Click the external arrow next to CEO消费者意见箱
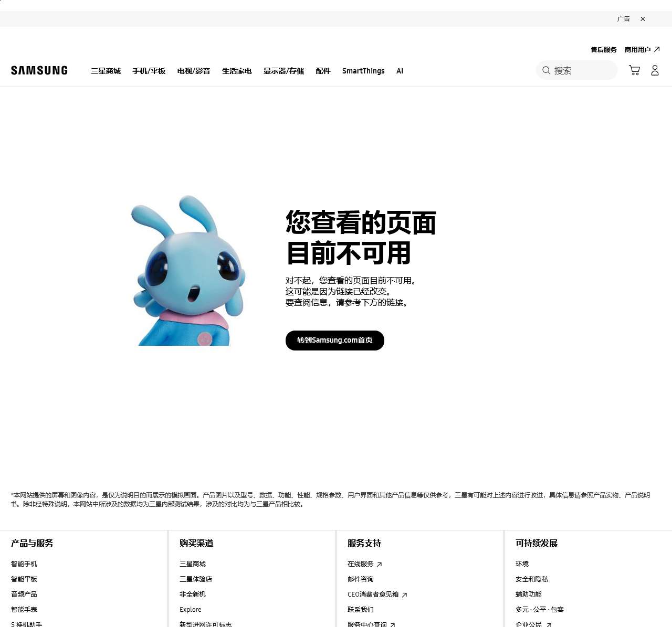Image resolution: width=672 pixels, height=627 pixels. (x=404, y=595)
